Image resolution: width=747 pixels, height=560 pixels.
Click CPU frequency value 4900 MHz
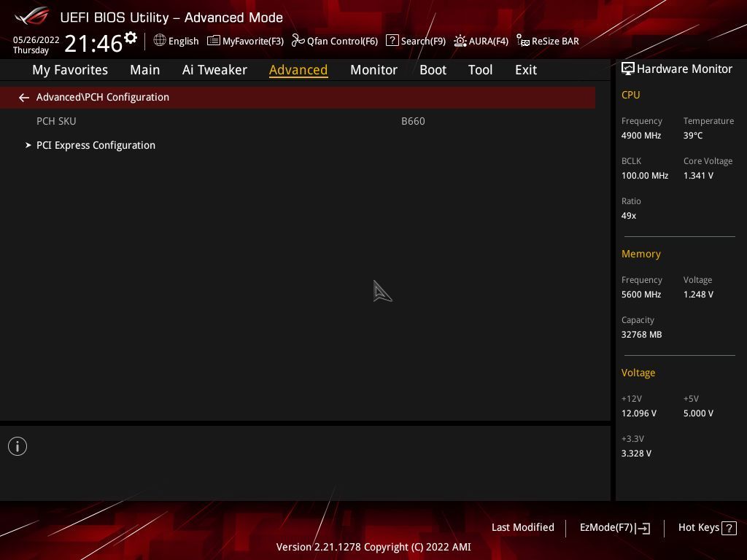click(x=640, y=135)
